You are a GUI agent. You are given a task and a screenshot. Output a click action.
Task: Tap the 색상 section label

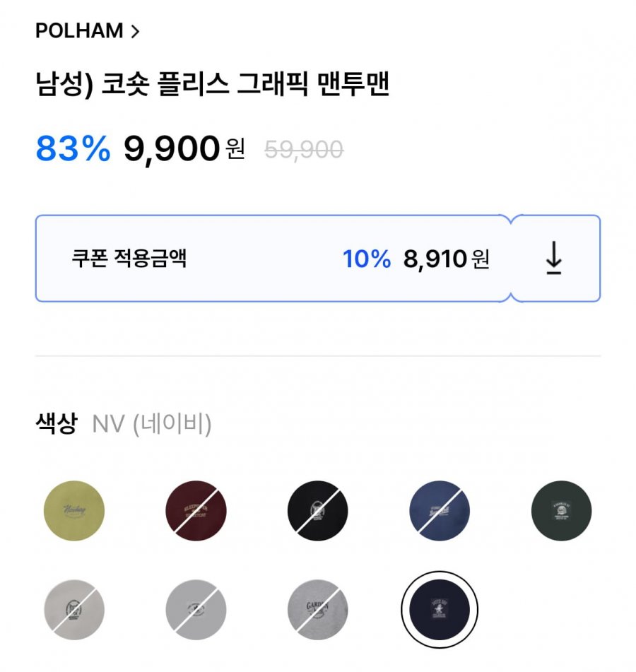pos(56,424)
